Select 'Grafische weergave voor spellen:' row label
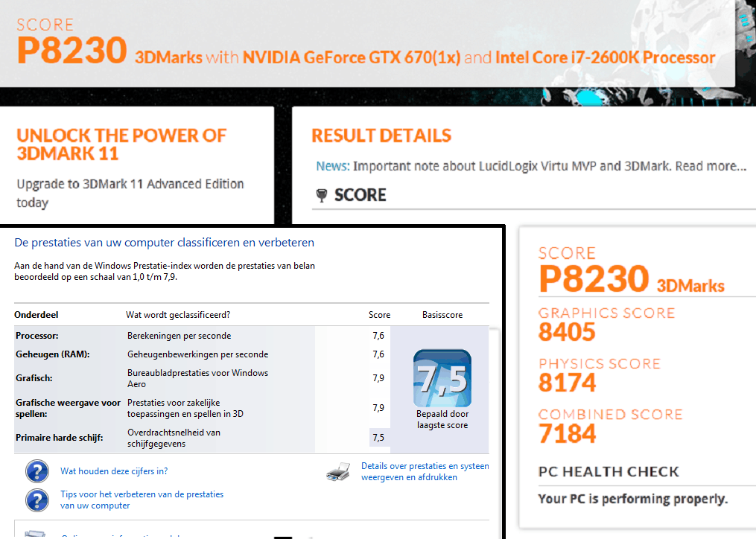The width and height of the screenshot is (756, 539). 68,409
